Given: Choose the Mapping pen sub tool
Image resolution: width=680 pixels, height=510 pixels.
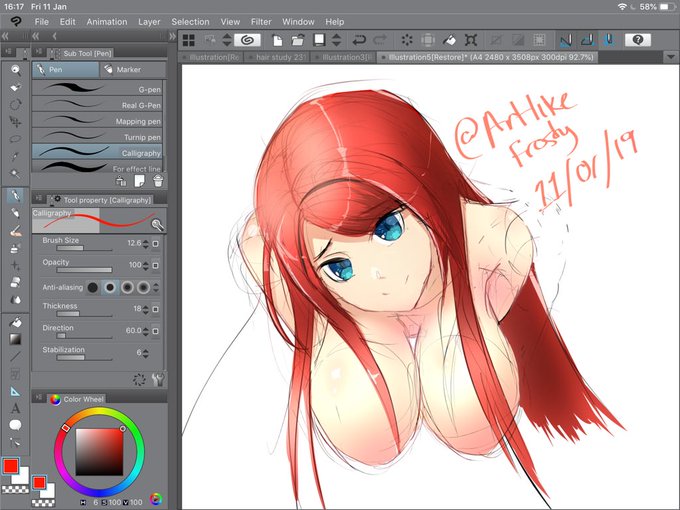Looking at the screenshot, I should [x=97, y=121].
